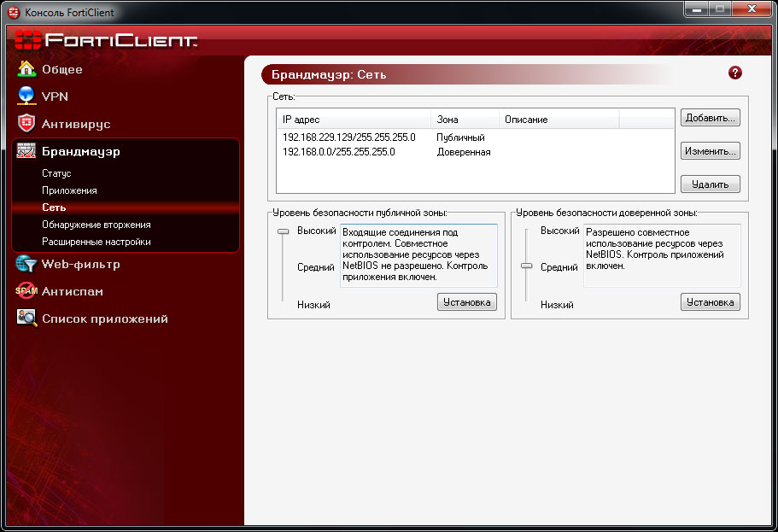This screenshot has height=532, width=778.
Task: Click the public zone security slider thumb
Action: click(283, 231)
